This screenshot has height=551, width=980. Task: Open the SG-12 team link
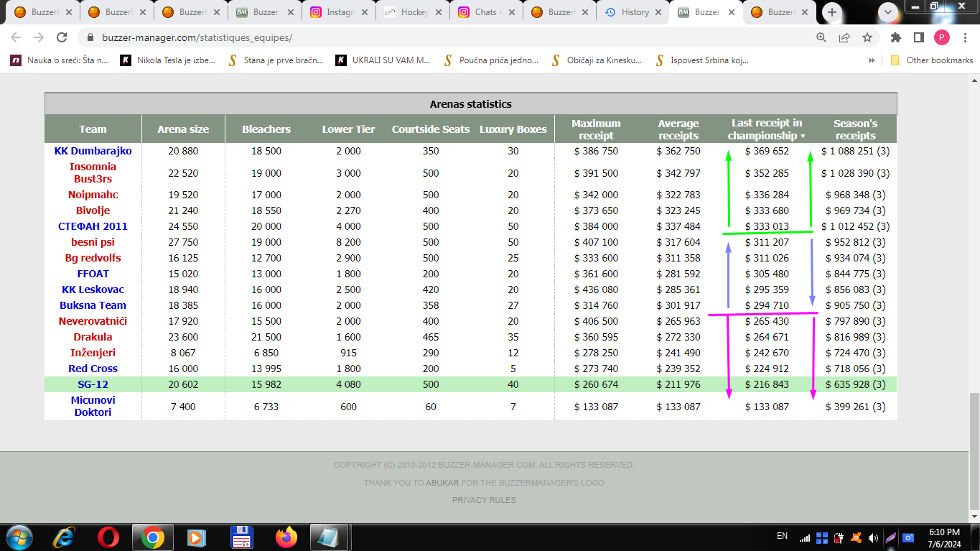(x=93, y=384)
